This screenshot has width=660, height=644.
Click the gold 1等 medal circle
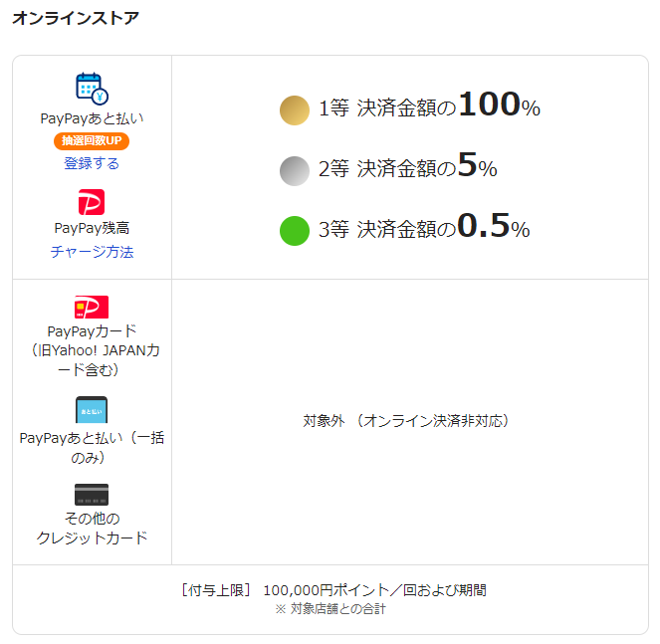tap(295, 110)
